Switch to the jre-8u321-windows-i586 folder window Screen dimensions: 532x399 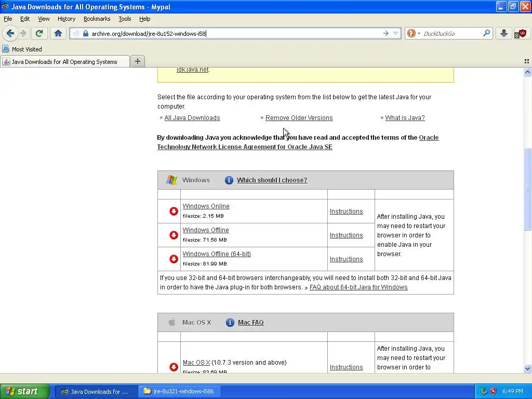[179, 391]
